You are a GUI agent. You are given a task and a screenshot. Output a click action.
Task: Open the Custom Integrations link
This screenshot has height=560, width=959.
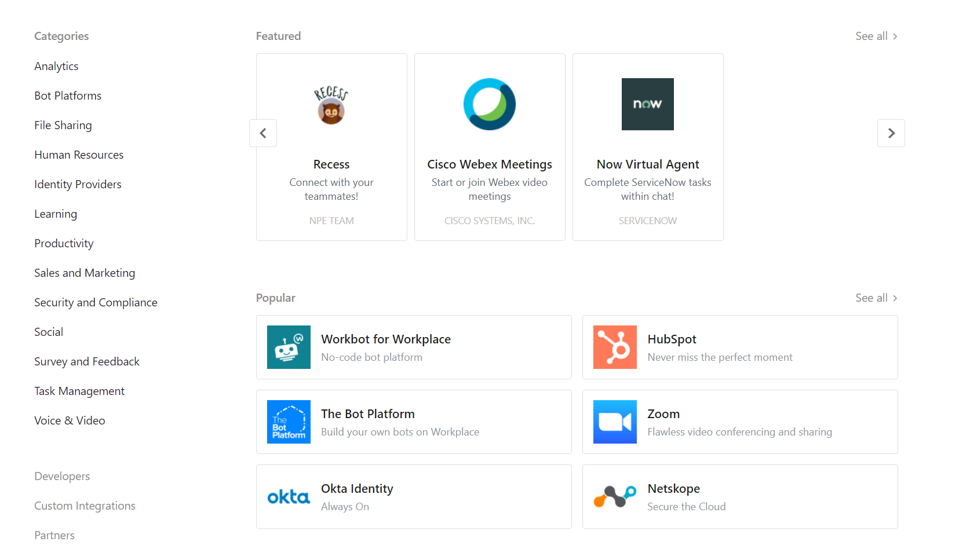[x=85, y=506]
